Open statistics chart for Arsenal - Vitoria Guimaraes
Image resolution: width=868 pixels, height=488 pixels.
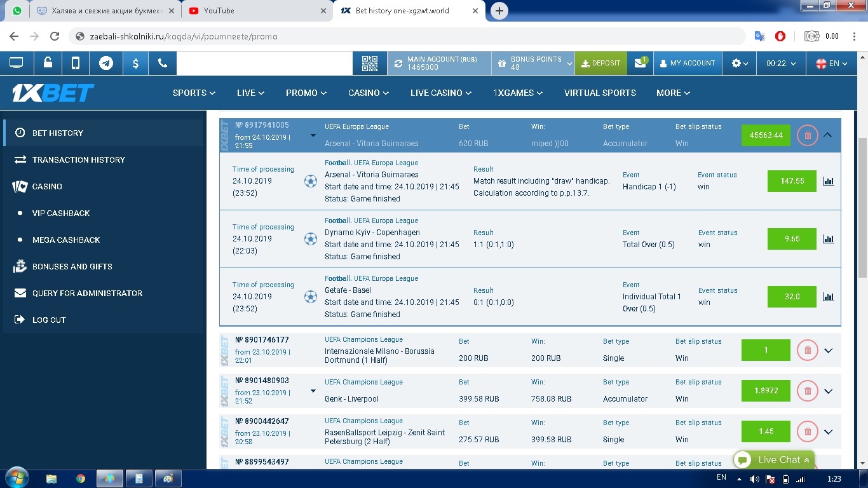828,181
